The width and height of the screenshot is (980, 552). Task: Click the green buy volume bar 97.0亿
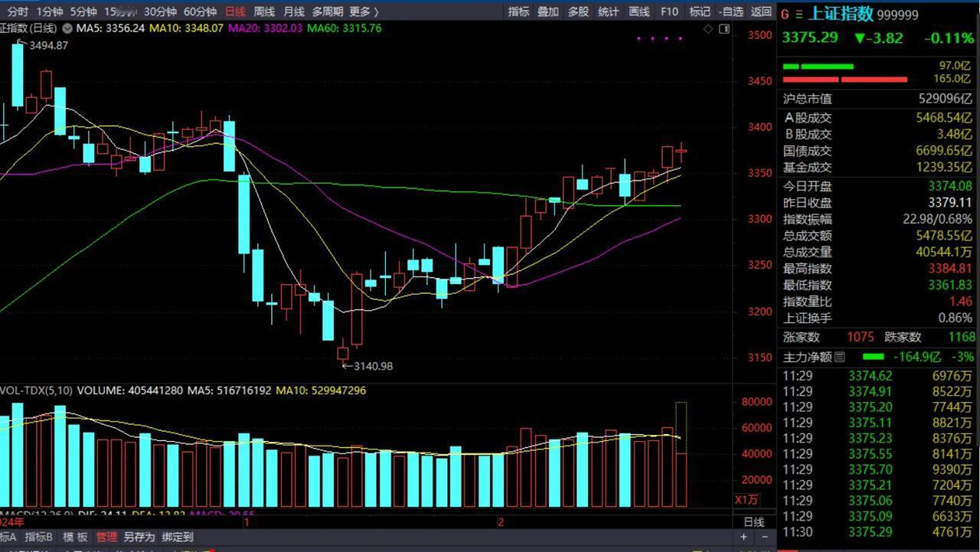818,66
